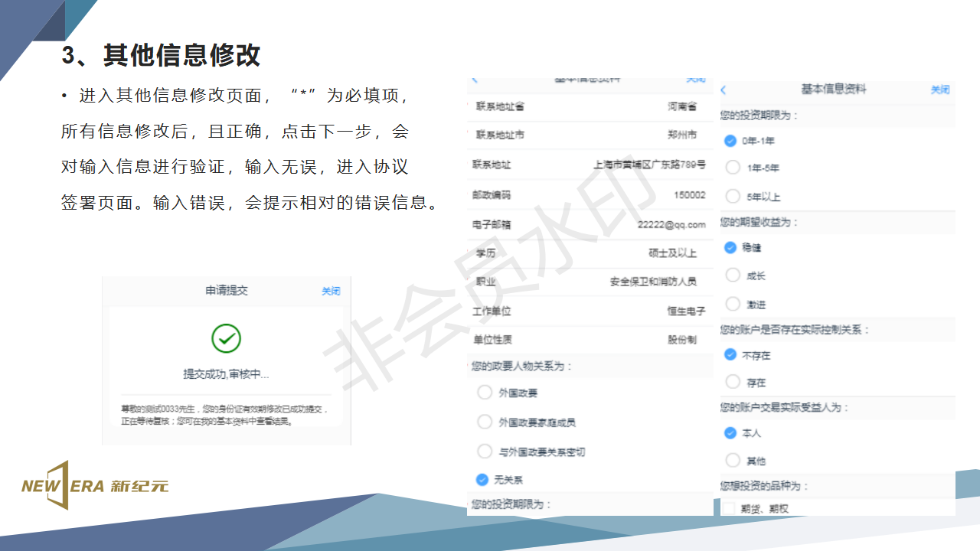Screen dimensions: 980x551
Task: Click the NEW ERA 新纪元 logo
Action: tap(95, 486)
